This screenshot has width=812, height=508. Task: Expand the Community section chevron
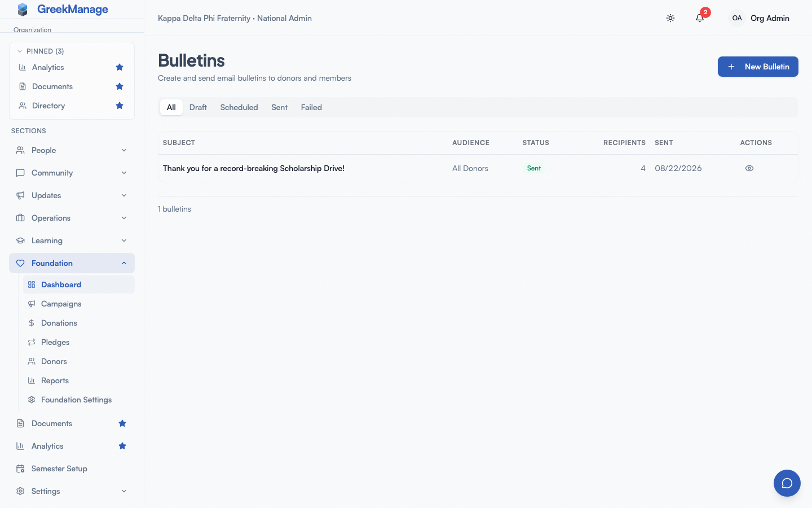tap(124, 173)
